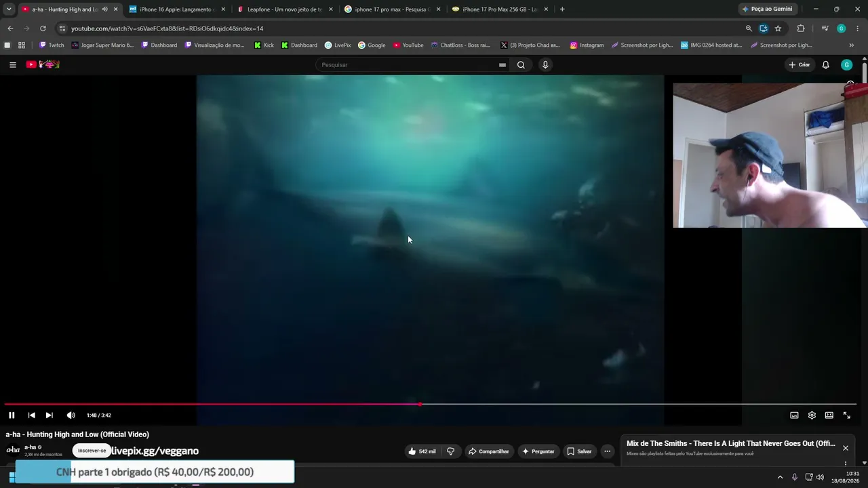Open the zoom magnifier in address bar
The height and width of the screenshot is (488, 868).
(749, 28)
